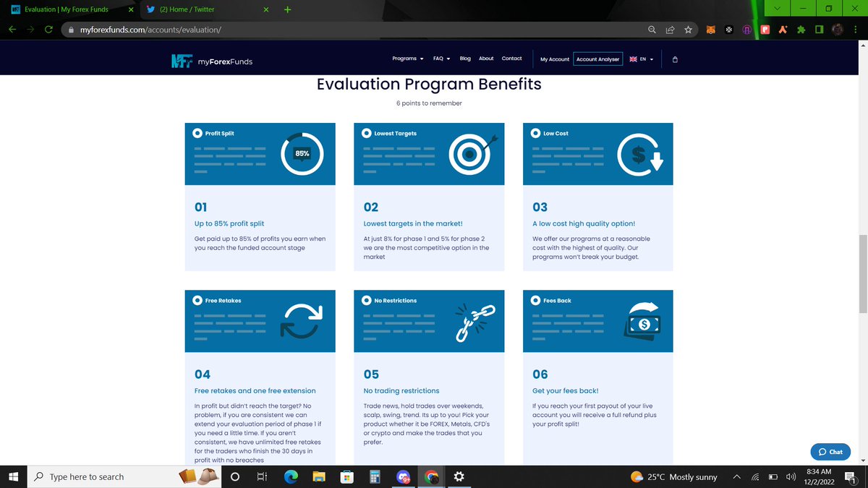Open the shopping bag cart icon
Viewport: 868px width, 488px height.
675,59
